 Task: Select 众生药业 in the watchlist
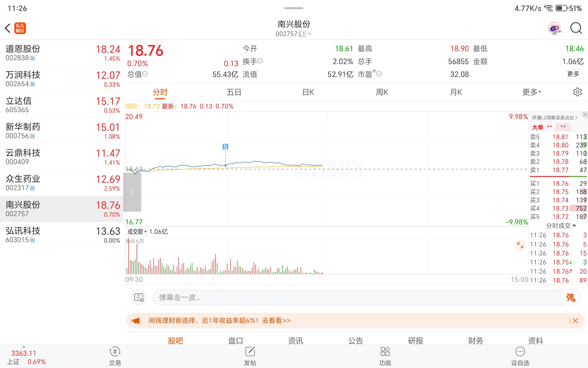[x=62, y=183]
